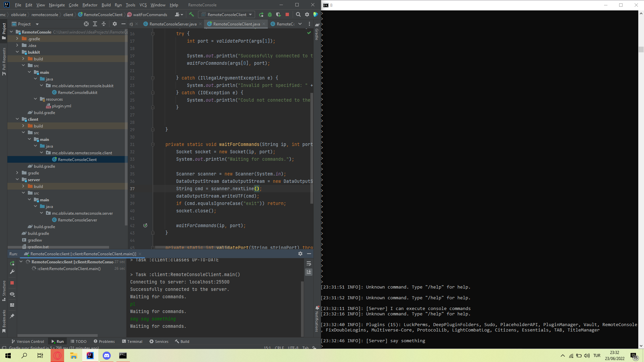This screenshot has width=644, height=362.
Task: Open RemoteConsoleClient run configuration dropdown
Action: click(227, 14)
